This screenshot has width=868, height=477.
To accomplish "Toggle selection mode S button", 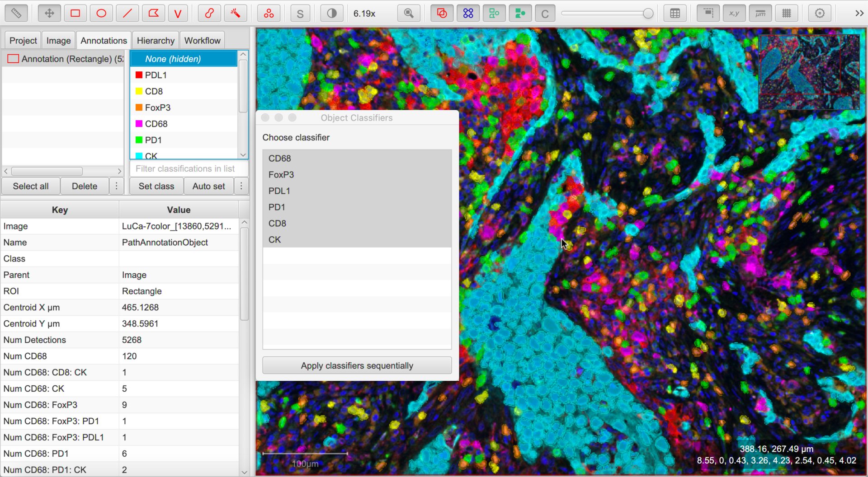I will pyautogui.click(x=300, y=14).
